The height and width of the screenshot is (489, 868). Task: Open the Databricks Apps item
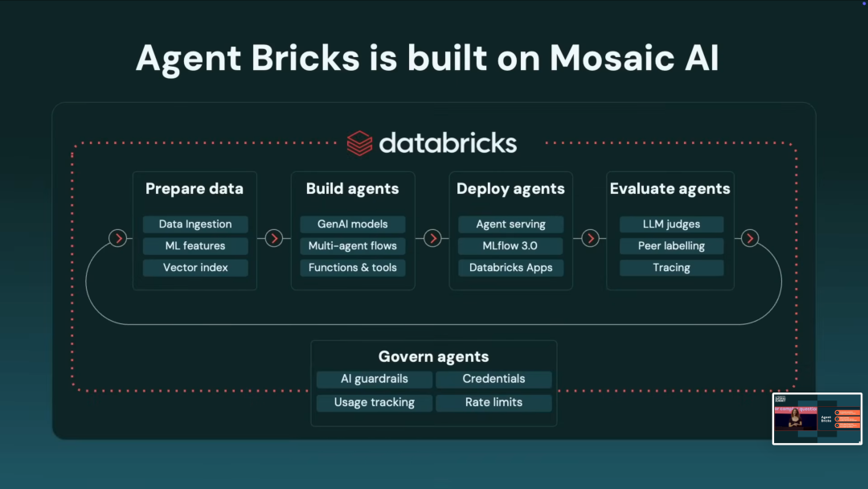[x=510, y=268]
